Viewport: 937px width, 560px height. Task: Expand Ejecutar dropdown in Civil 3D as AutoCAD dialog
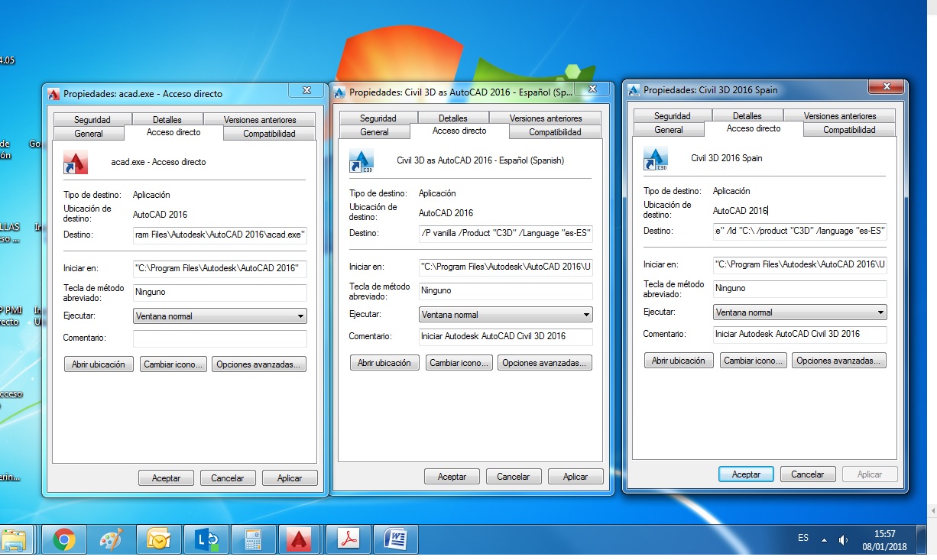coord(506,314)
